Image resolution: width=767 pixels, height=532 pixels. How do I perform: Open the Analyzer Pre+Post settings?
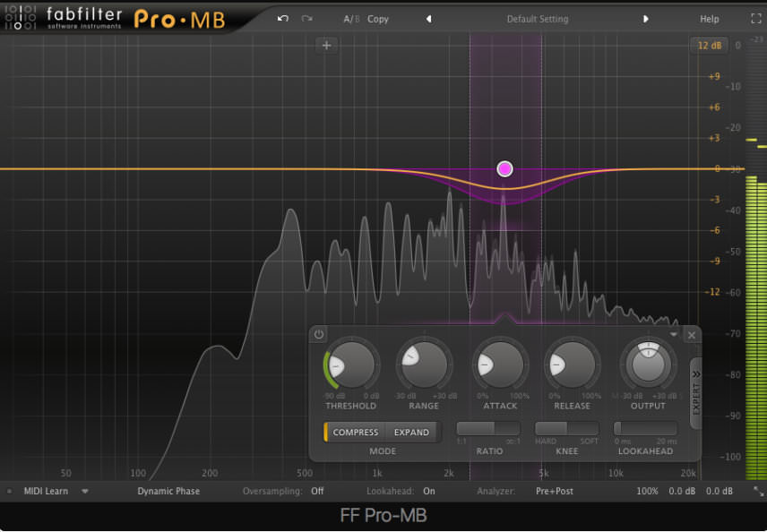(x=555, y=491)
